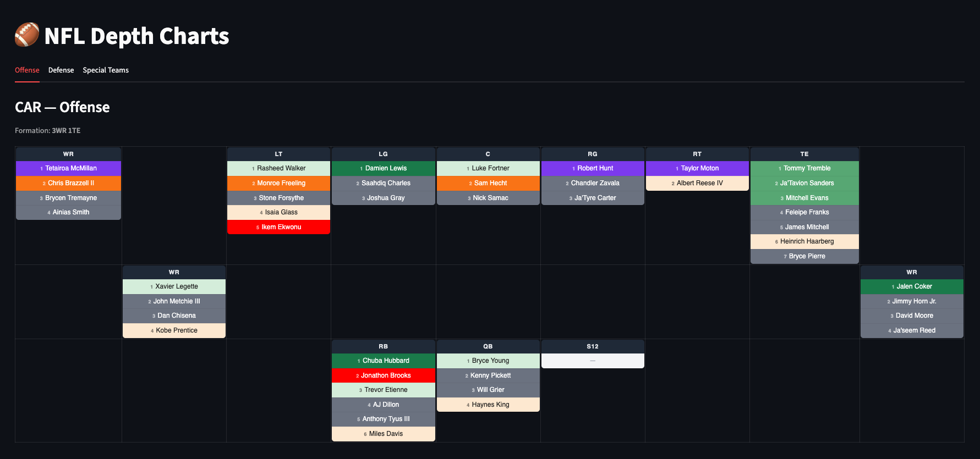980x459 pixels.
Task: Select Jimmy Horn Jr. entry
Action: click(912, 301)
